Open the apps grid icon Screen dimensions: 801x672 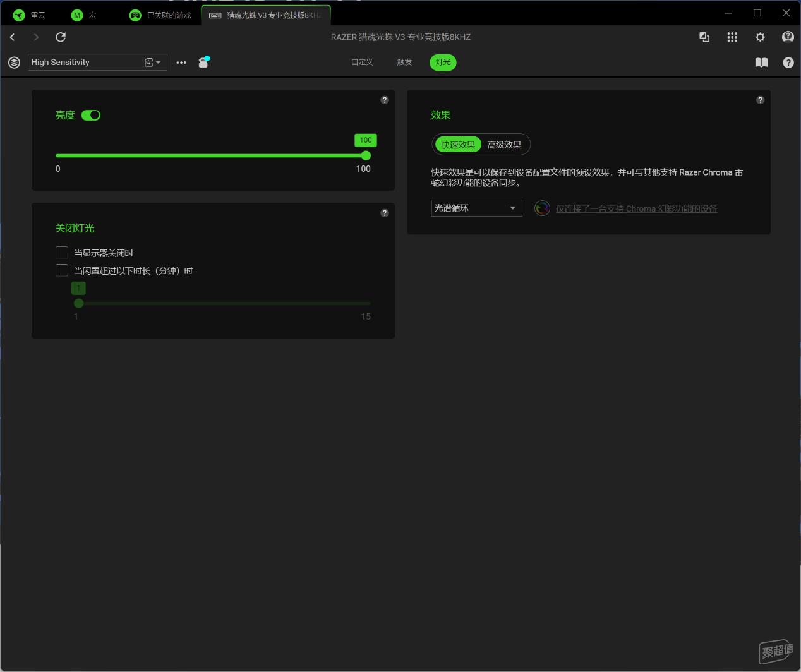[x=732, y=37]
